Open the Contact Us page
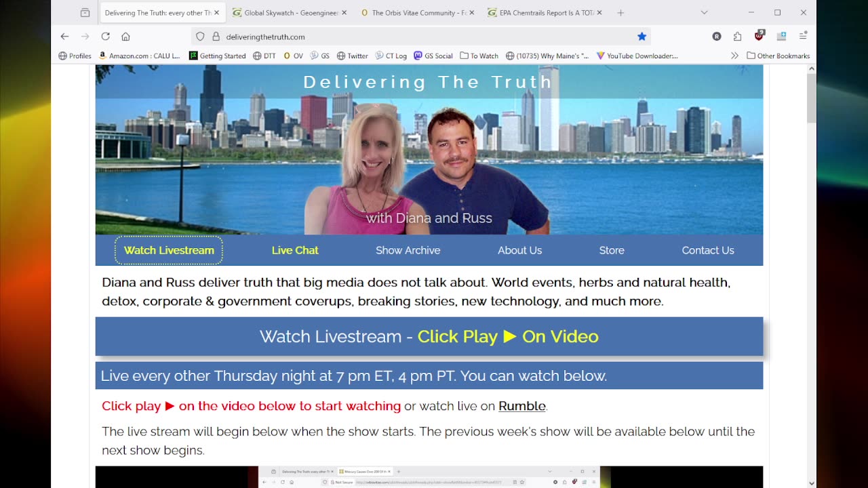 [x=708, y=250]
